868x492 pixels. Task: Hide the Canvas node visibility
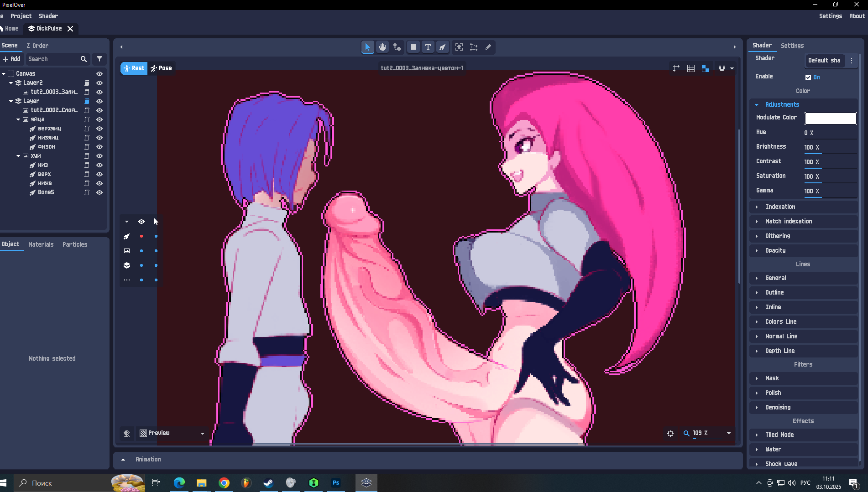[99, 74]
